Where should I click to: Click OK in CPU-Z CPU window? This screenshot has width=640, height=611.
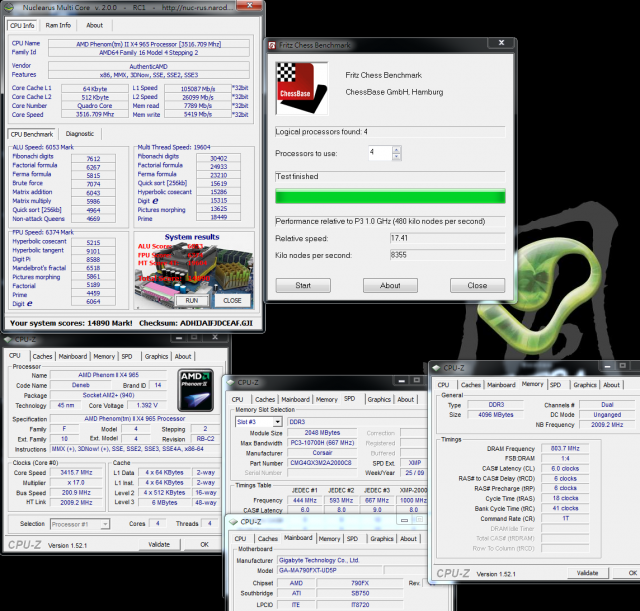point(204,544)
